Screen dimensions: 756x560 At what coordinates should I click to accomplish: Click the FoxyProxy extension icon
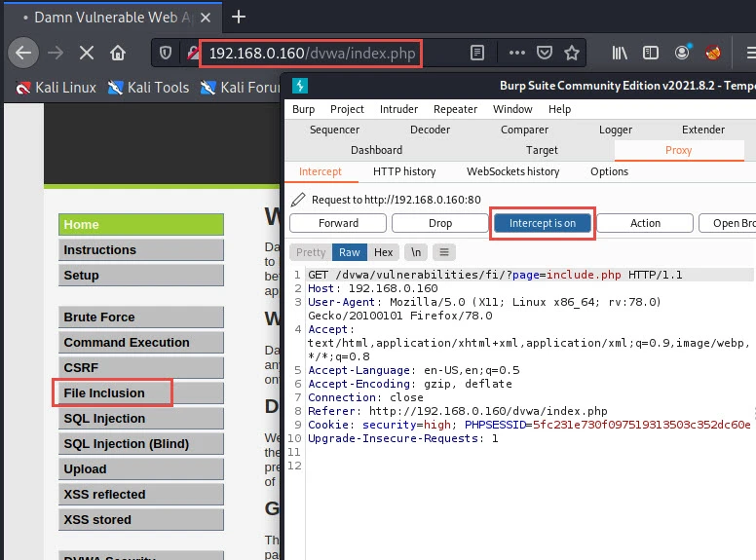click(713, 52)
